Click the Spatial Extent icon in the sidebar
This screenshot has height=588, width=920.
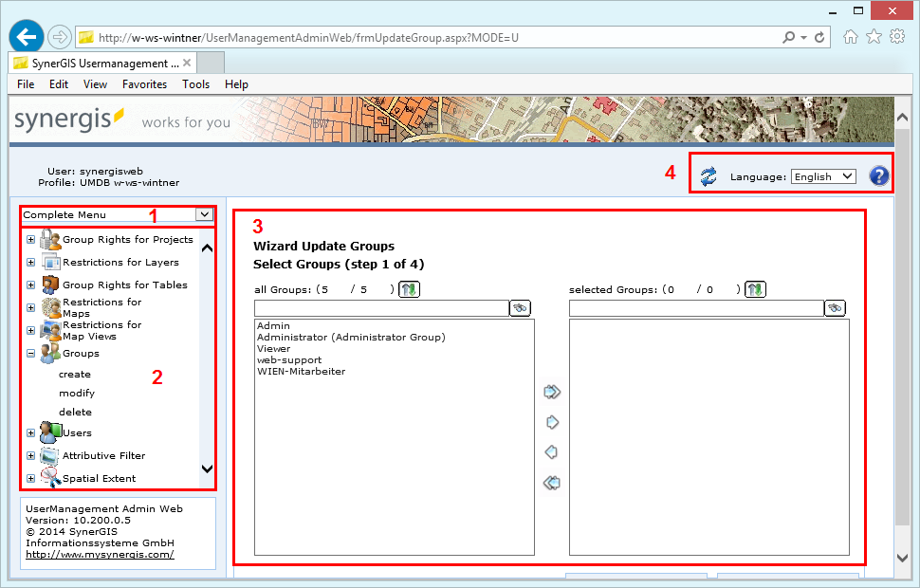point(50,475)
